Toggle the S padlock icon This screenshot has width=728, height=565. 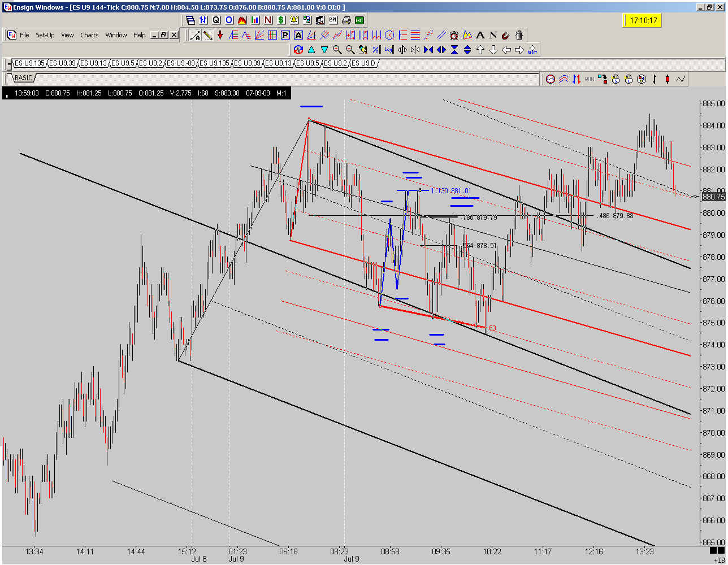616,79
